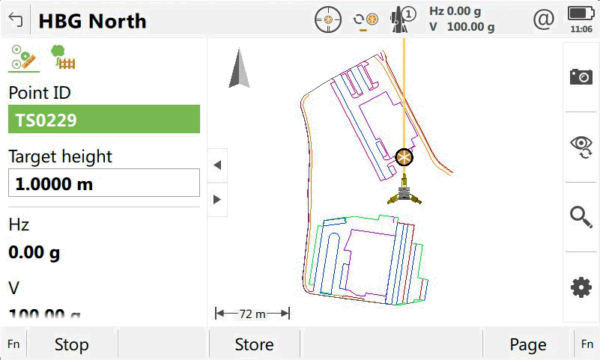Open map settings with the gear icon
The width and height of the screenshot is (600, 360).
click(581, 287)
